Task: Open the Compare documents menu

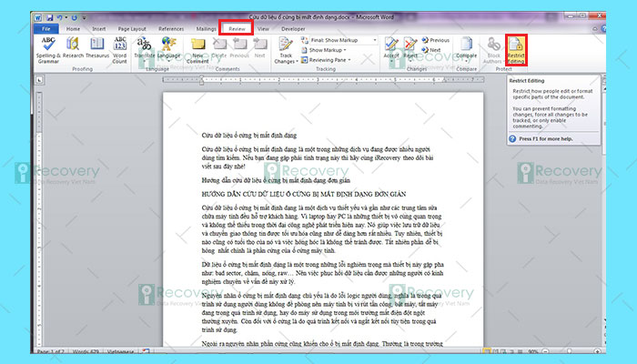Action: tap(466, 47)
